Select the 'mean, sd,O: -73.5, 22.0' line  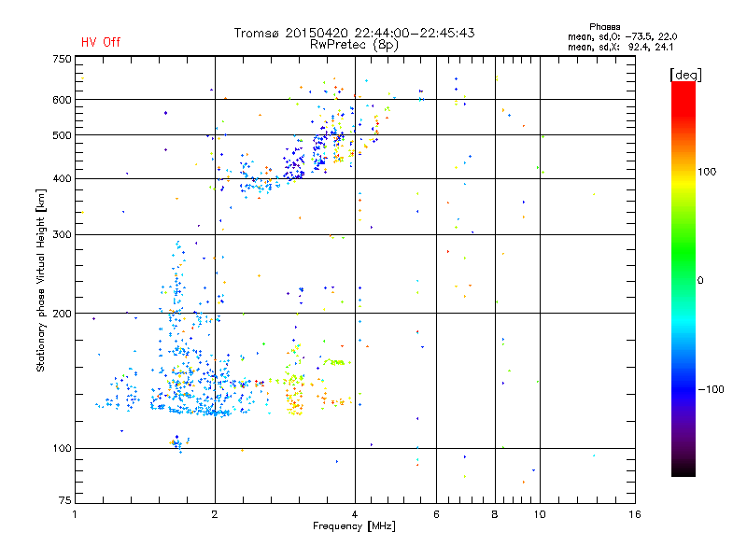[x=622, y=36]
